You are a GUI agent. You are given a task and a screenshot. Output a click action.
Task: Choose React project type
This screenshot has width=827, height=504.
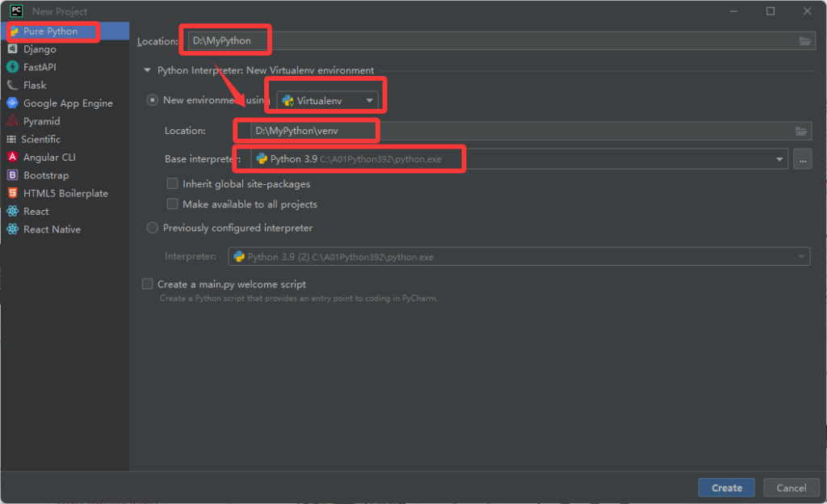coord(36,212)
